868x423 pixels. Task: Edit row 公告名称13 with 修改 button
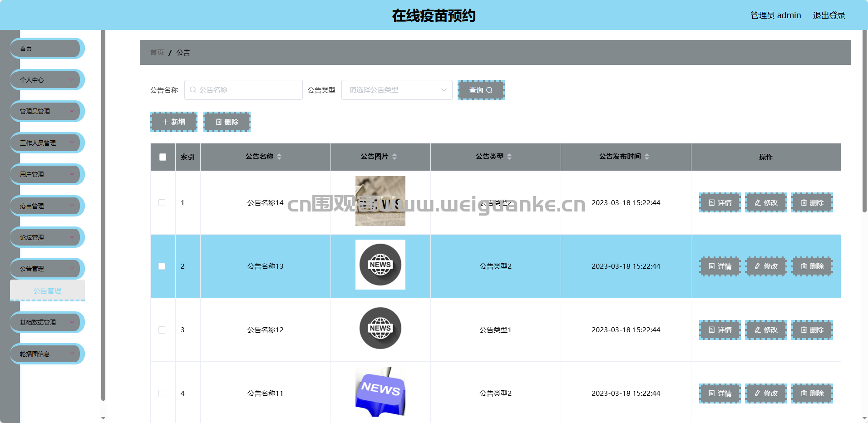tap(766, 266)
